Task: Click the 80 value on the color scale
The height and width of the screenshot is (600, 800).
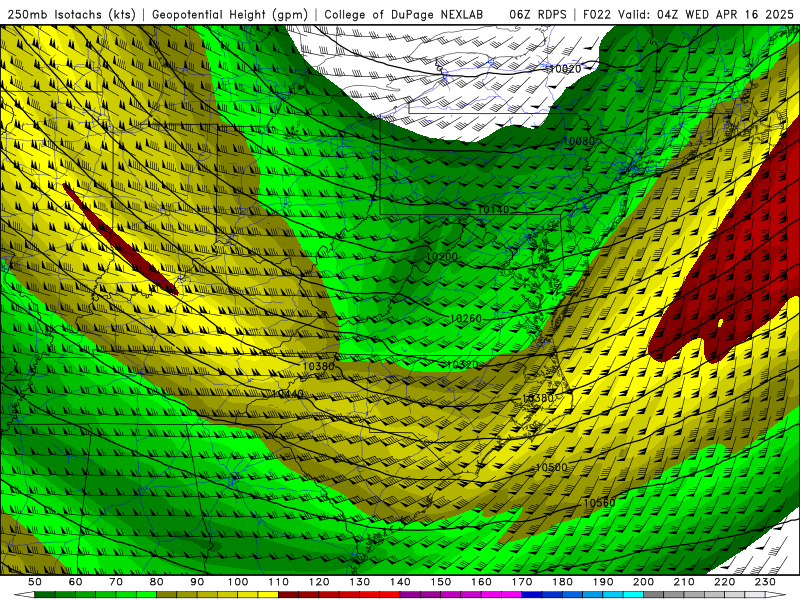Action: (157, 582)
